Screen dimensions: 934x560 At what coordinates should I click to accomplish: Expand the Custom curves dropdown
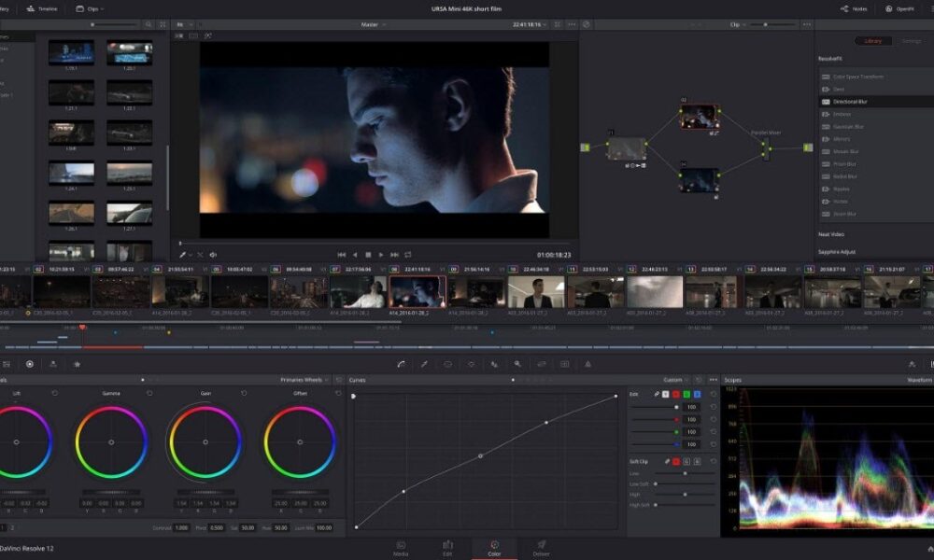coord(675,380)
